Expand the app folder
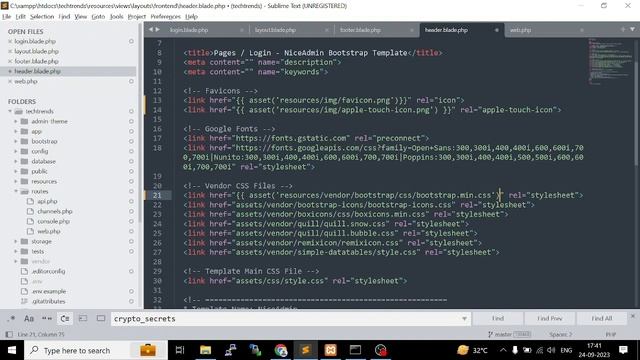Viewport: 640px width, 360px height. [16, 131]
